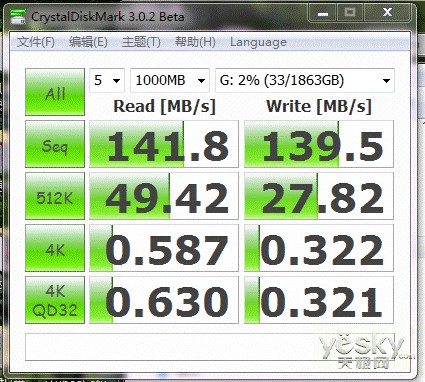Click the Seq read result 141.8
This screenshot has width=425, height=382.
coord(164,144)
